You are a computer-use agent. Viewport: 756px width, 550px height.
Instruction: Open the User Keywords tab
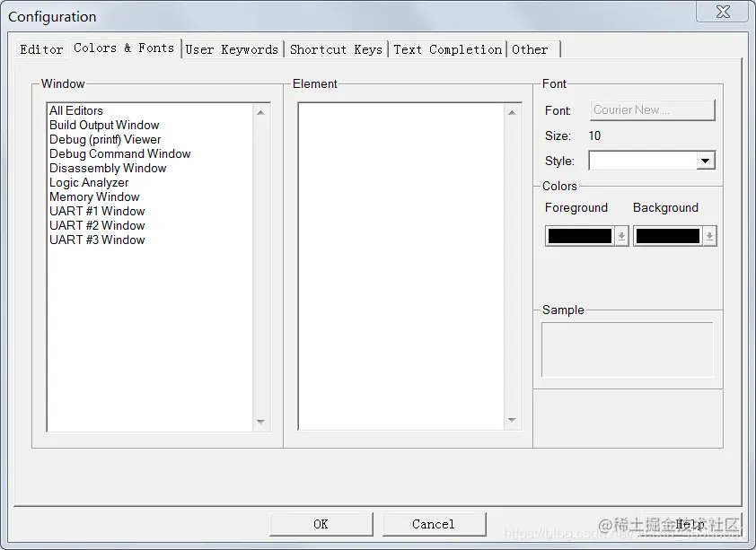point(232,49)
